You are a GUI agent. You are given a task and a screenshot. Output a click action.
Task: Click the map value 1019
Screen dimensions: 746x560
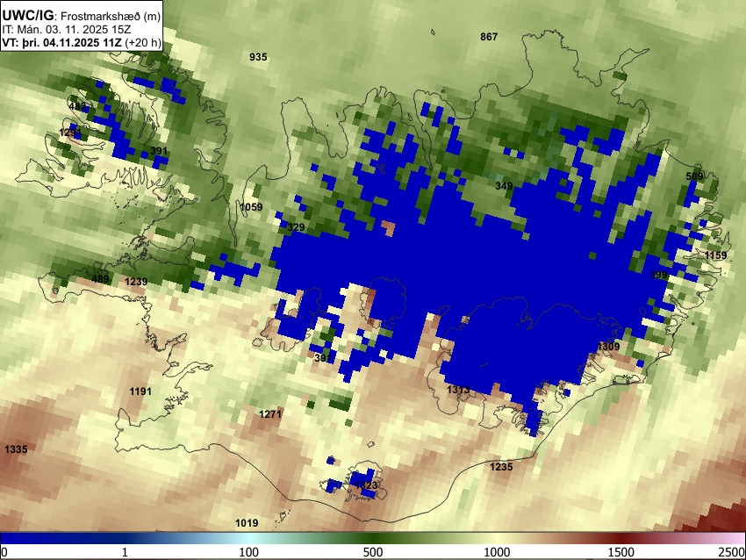tap(247, 523)
